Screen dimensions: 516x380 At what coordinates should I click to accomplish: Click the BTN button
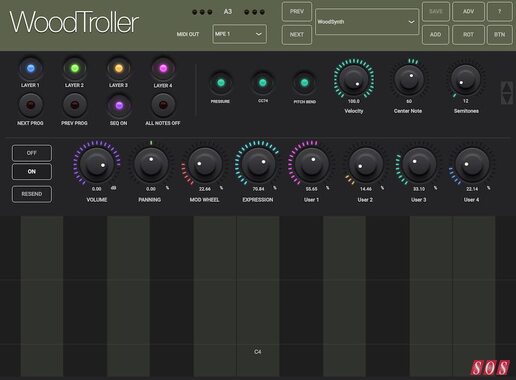pos(499,35)
